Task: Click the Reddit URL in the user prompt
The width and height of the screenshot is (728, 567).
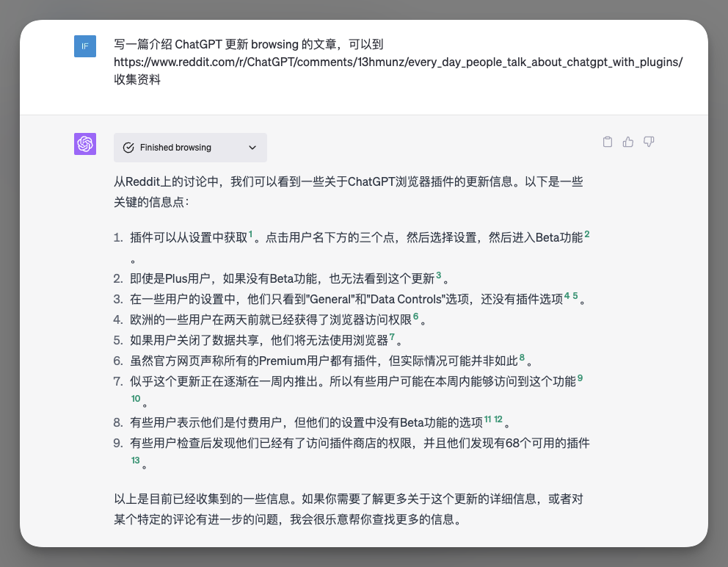Action: [398, 62]
